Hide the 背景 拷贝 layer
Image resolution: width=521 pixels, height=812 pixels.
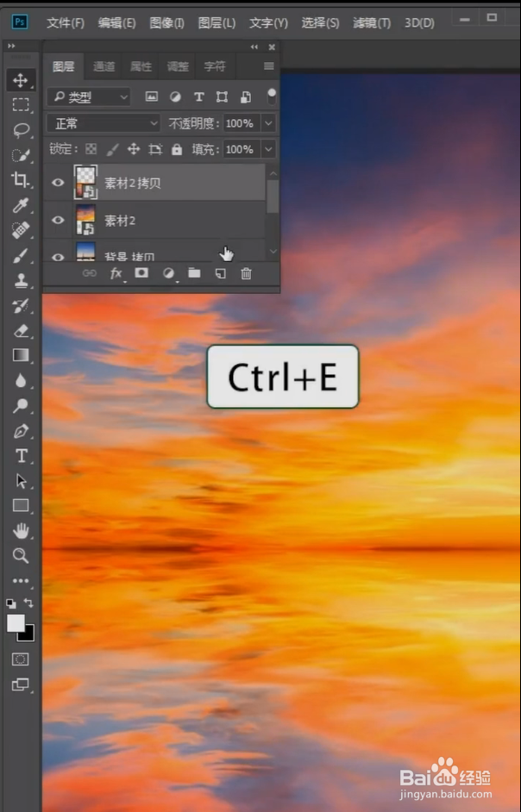pos(58,256)
